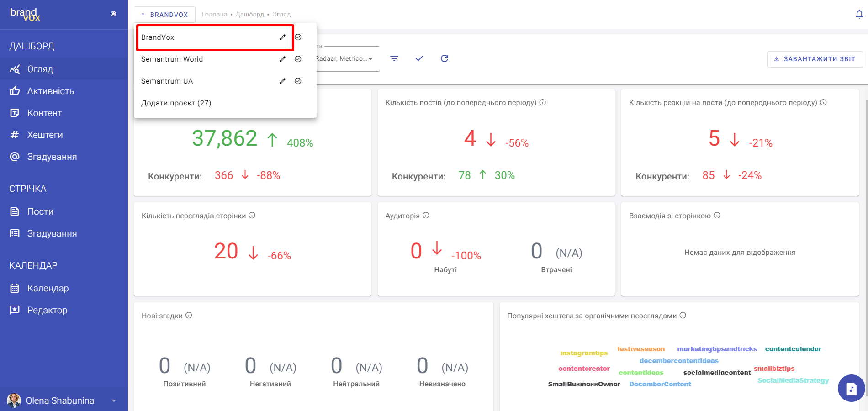868x411 pixels.
Task: Choose Semantrum UA from project list
Action: tap(167, 81)
